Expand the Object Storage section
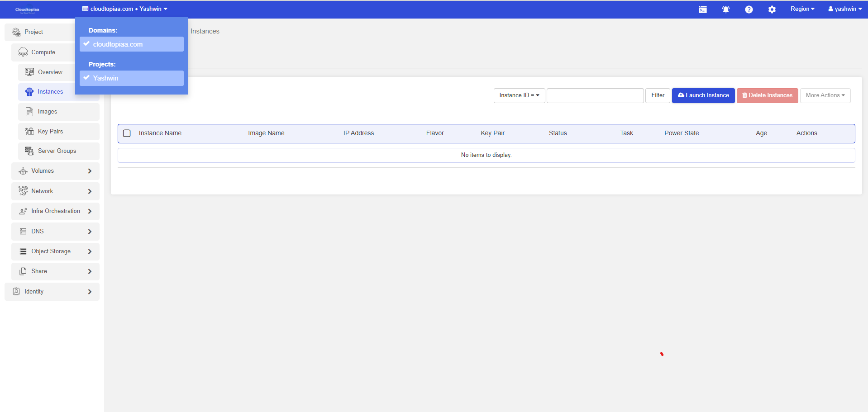This screenshot has height=412, width=868. 55,251
